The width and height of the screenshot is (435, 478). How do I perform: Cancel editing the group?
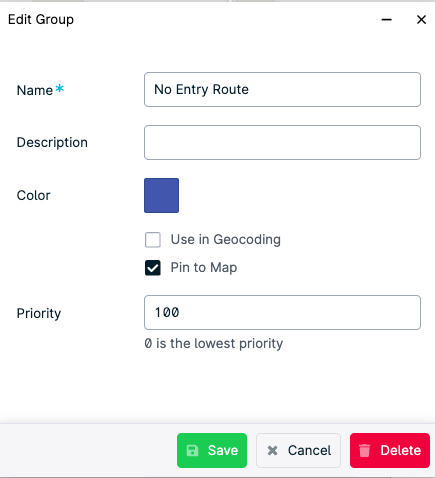click(298, 450)
